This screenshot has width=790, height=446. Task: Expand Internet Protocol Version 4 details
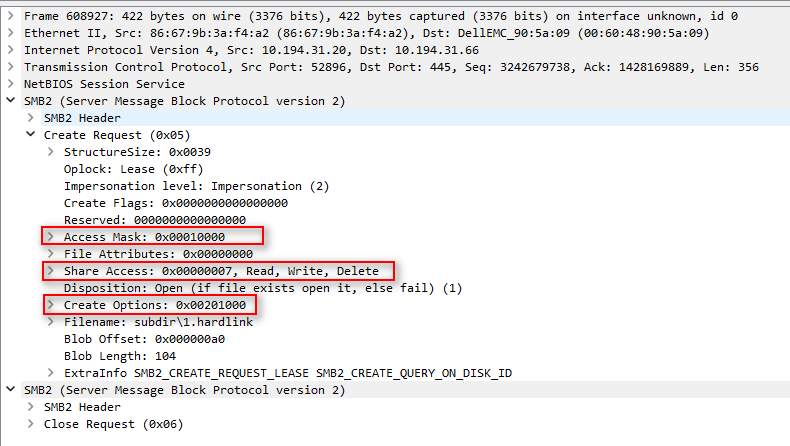click(11, 50)
